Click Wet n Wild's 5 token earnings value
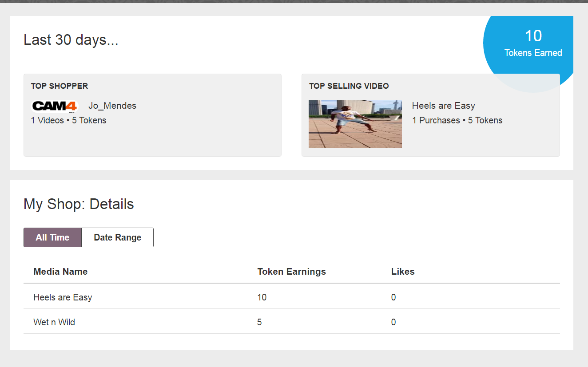588x367 pixels. [x=259, y=322]
